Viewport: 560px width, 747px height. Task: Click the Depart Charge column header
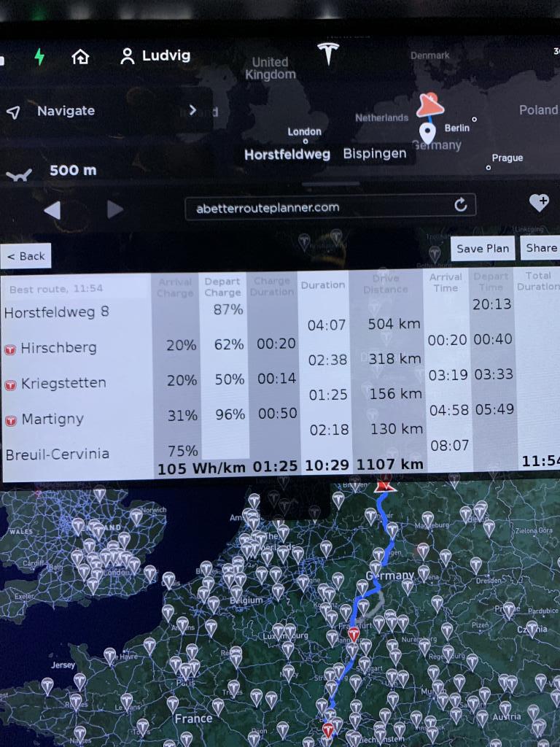(222, 287)
